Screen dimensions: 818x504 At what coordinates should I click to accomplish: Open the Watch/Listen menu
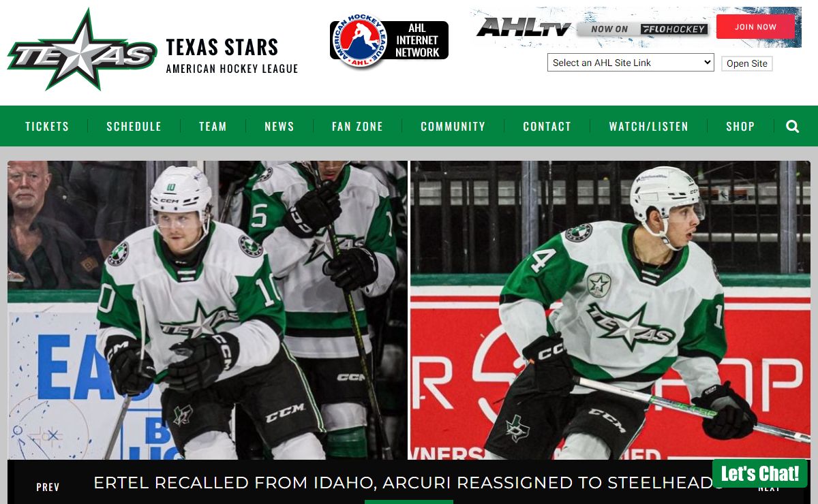pos(648,127)
